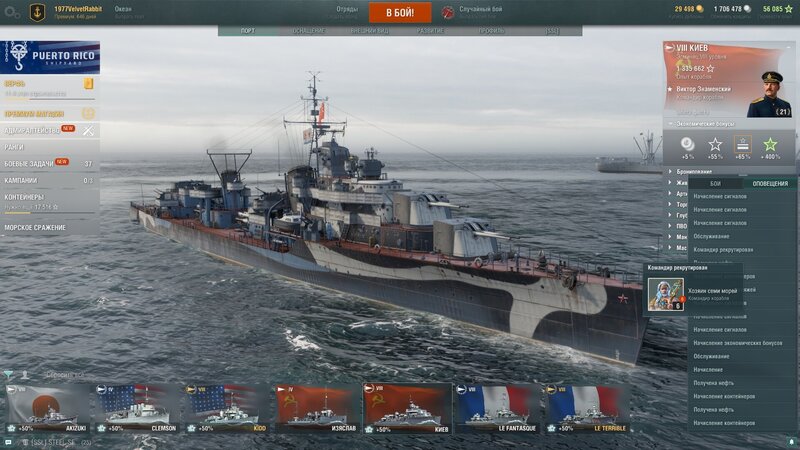This screenshot has width=800, height=450.
Task: Click the +55% XP star bonus icon
Action: (x=715, y=144)
